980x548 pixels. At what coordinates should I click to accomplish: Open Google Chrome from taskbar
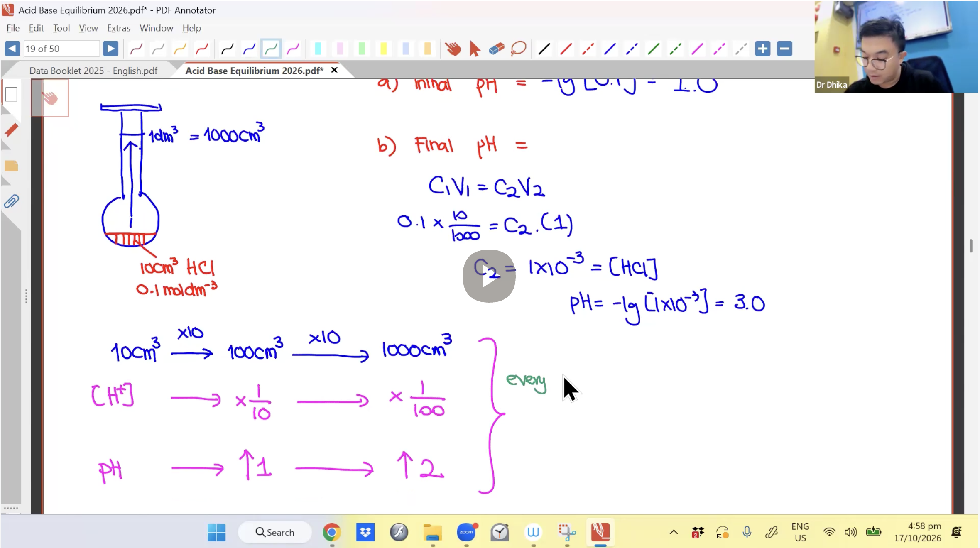coord(331,532)
